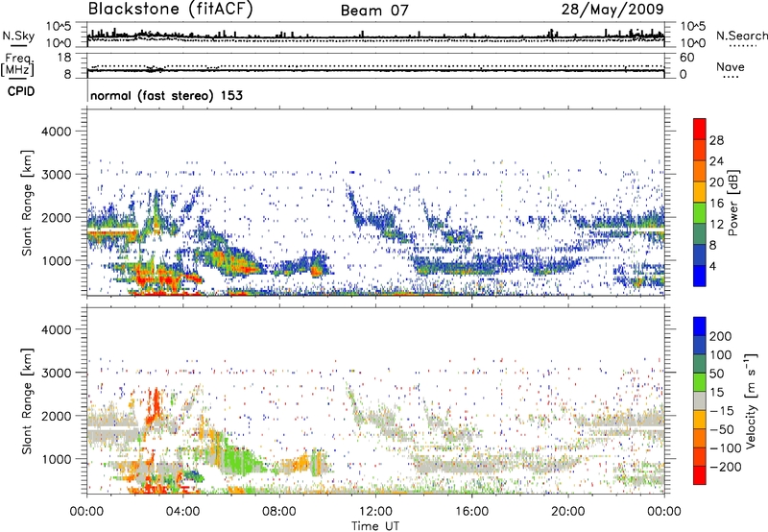The image size is (768, 532).
Task: Click the 'Beam 07' label
Action: tap(374, 11)
